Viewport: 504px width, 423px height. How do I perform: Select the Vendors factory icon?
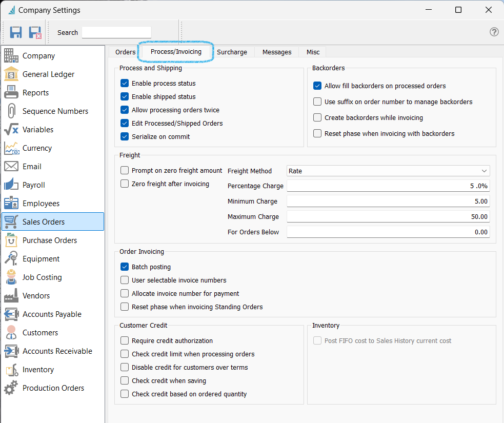pos(11,296)
